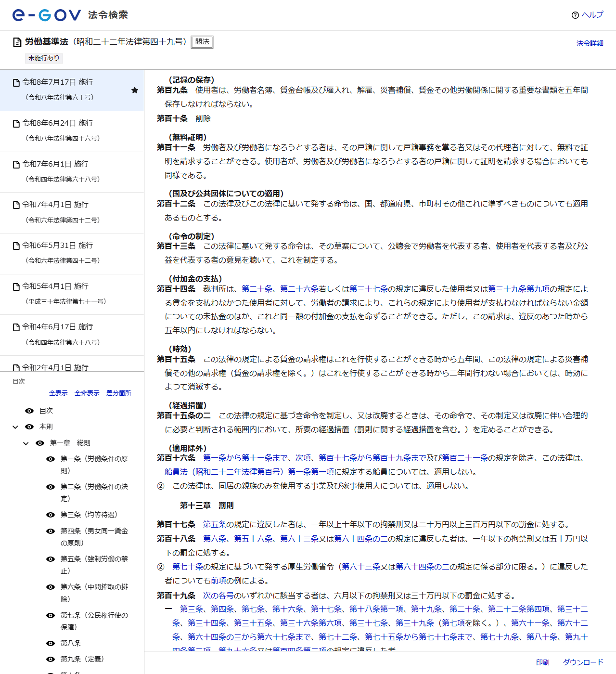Screen dimensions: 616x674
Task: Open 第六条（中間搾取の排除） in tree
Action: [94, 593]
